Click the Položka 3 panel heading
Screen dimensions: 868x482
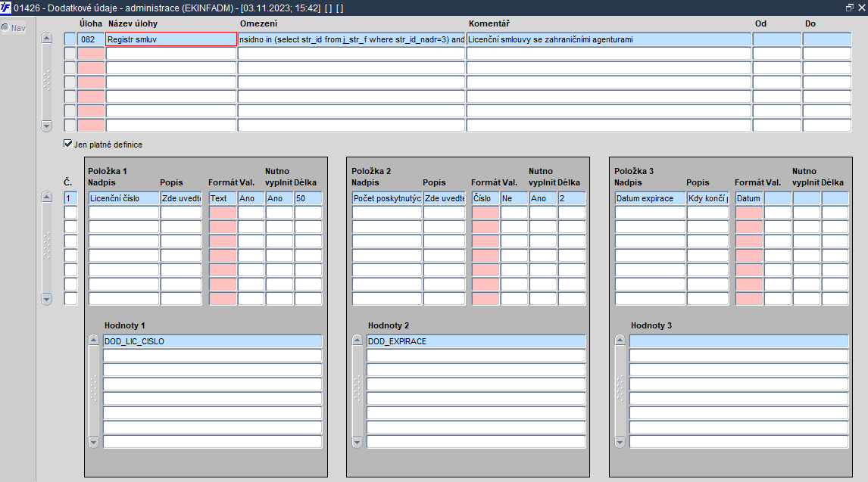(x=634, y=171)
